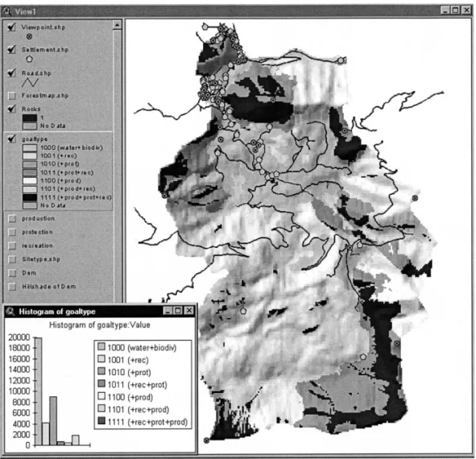The width and height of the screenshot is (476, 459).
Task: Select the recreation layer name
Action: [x=37, y=246]
